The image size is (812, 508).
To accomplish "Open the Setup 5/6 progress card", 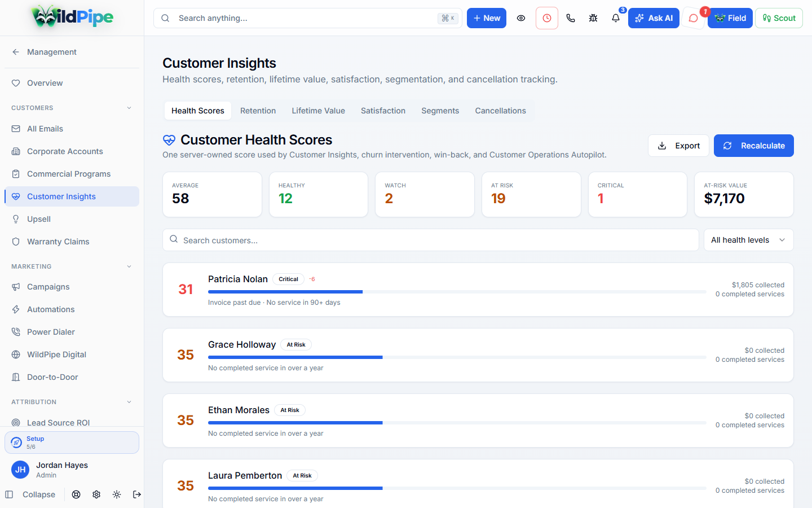I will 72,443.
